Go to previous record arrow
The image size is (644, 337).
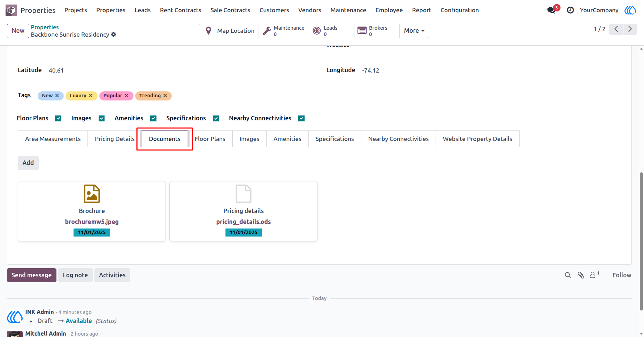[616, 29]
